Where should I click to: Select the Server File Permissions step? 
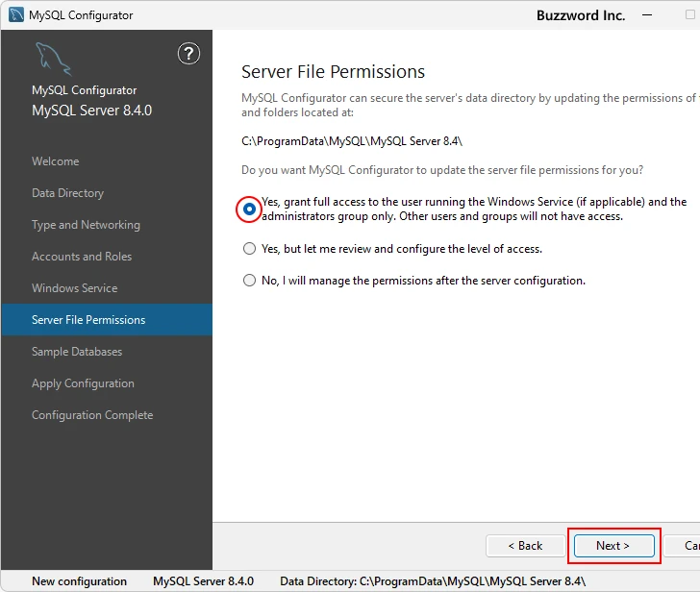107,319
